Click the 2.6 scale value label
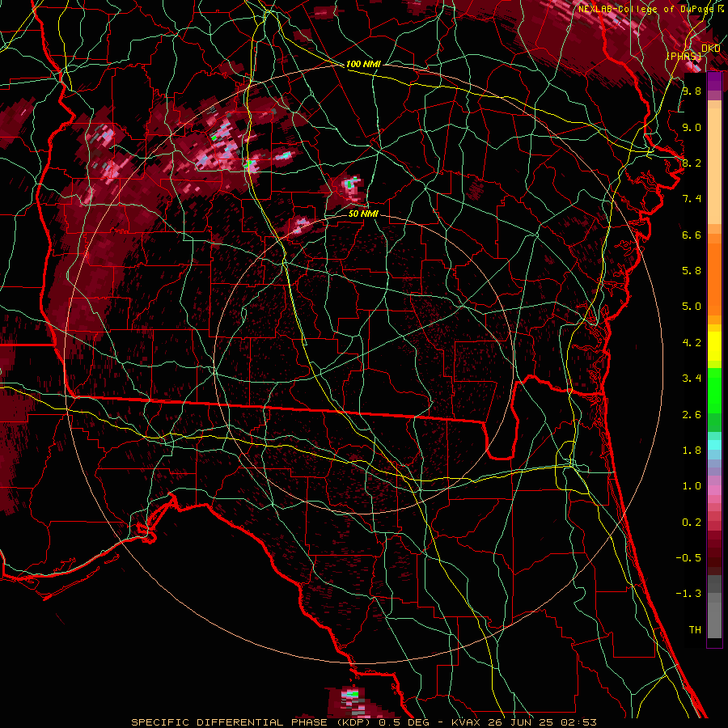 tap(692, 414)
